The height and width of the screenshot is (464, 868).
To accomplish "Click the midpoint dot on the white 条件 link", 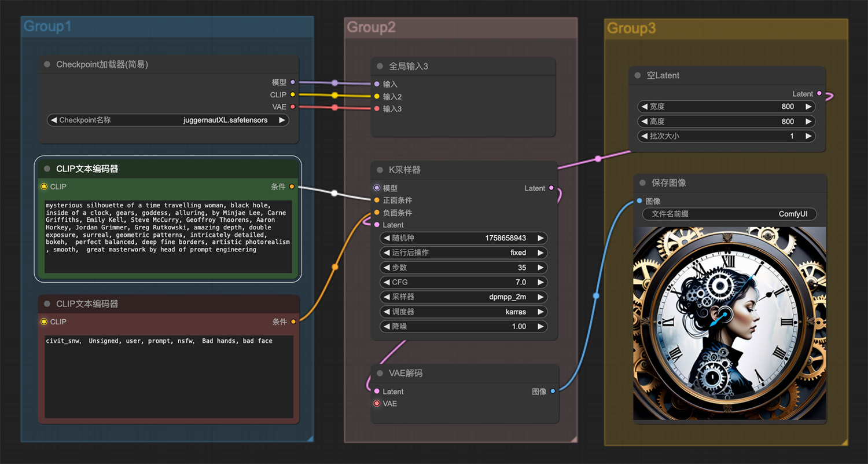I will point(334,193).
